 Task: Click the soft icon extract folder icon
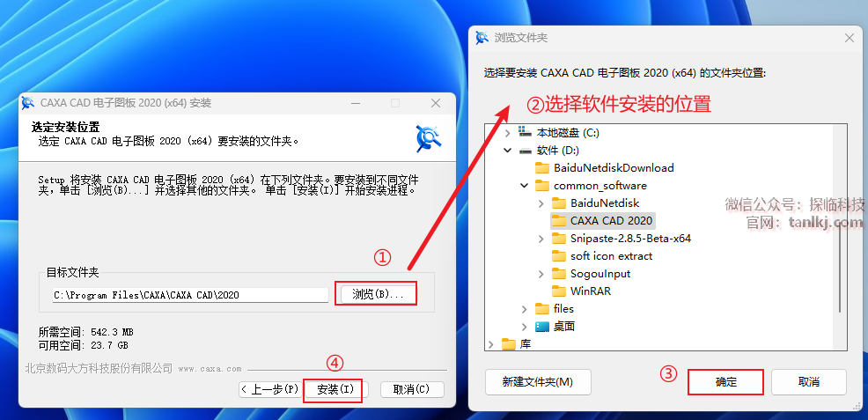click(x=559, y=256)
